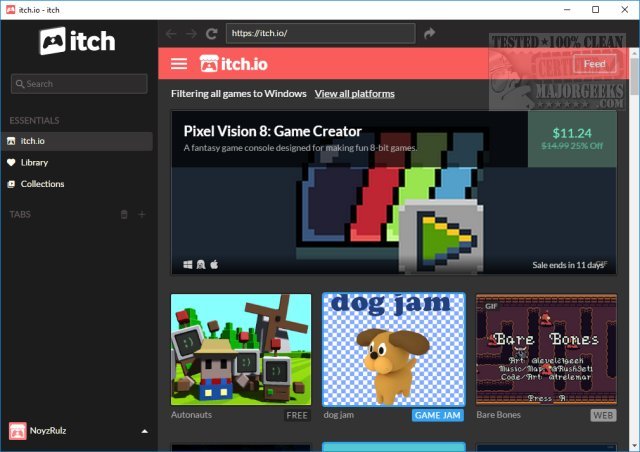
Task: Click the Bare Bones title text
Action: coord(498,415)
